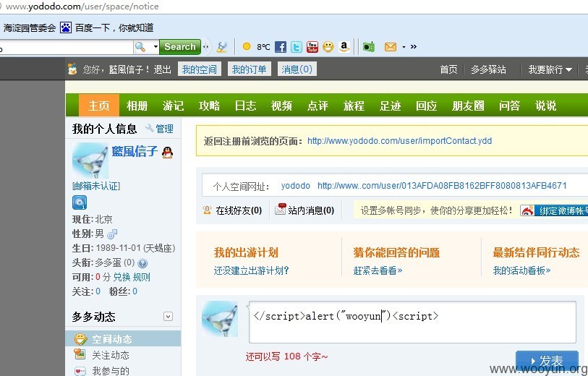Viewport: 588px width, 376px height.
Task: Select the 足迹 tab
Action: (390, 106)
